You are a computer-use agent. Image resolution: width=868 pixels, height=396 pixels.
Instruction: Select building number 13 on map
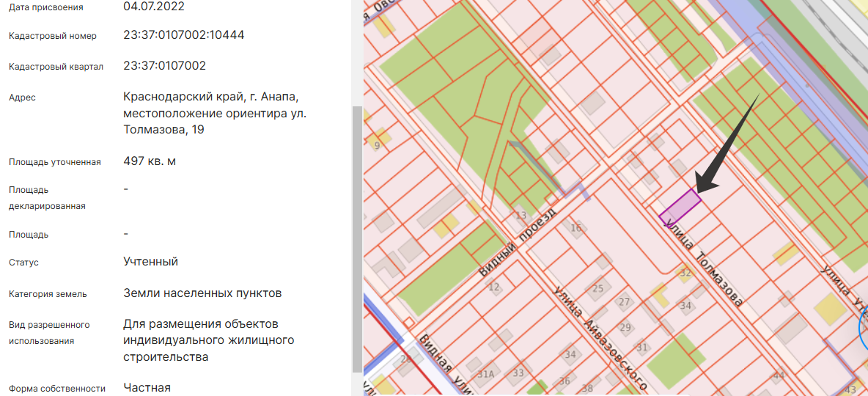point(521,215)
